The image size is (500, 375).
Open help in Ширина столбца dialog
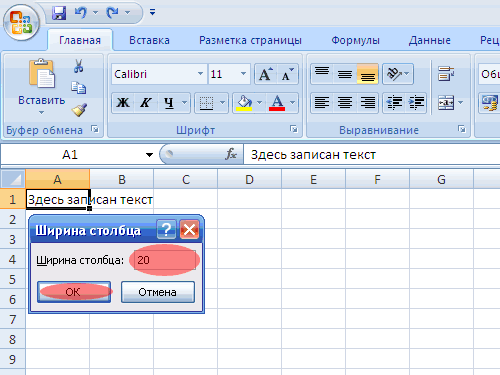click(x=166, y=230)
